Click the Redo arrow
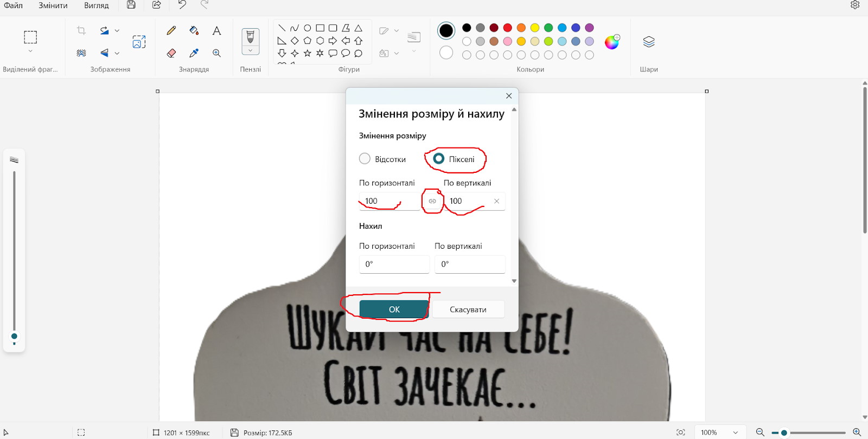Screen dimensions: 868x439 (205, 5)
